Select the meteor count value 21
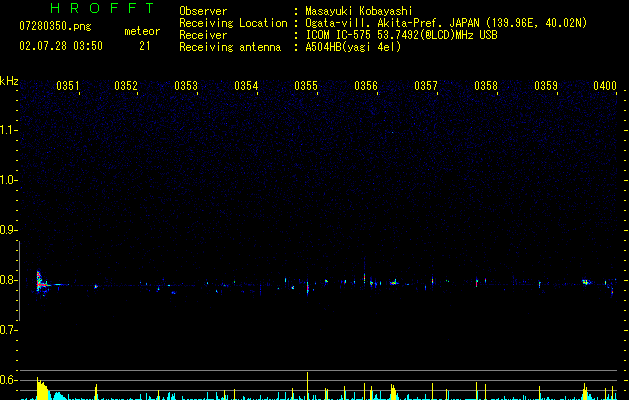 coord(145,46)
